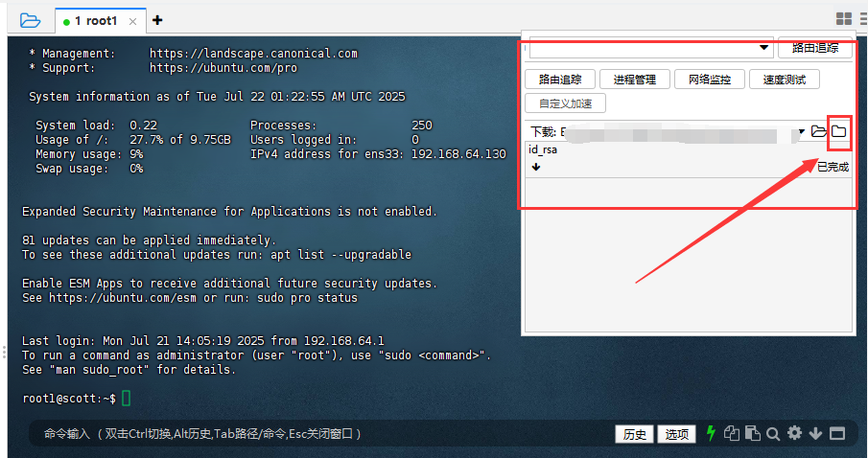
Task: Click the copy icon in command bar
Action: click(732, 433)
